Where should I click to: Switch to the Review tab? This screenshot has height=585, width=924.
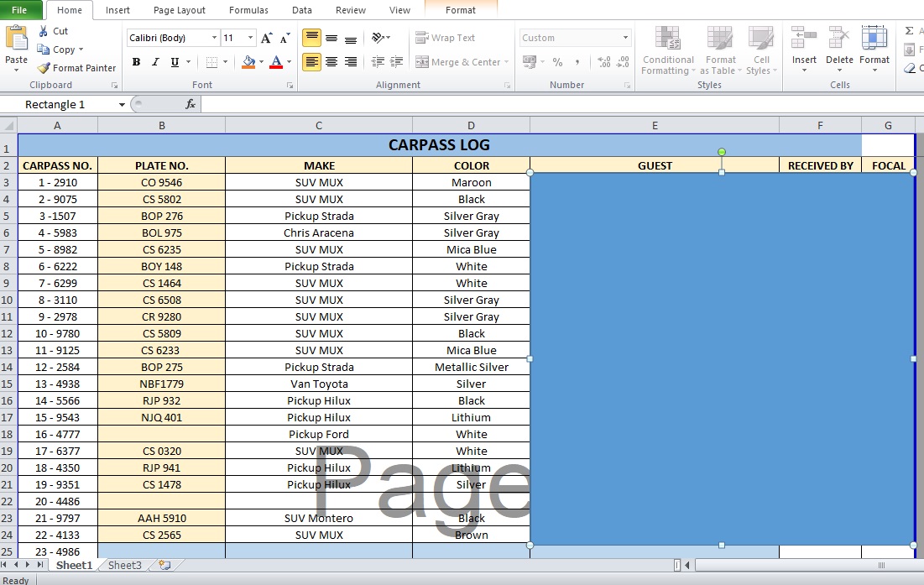click(x=350, y=10)
